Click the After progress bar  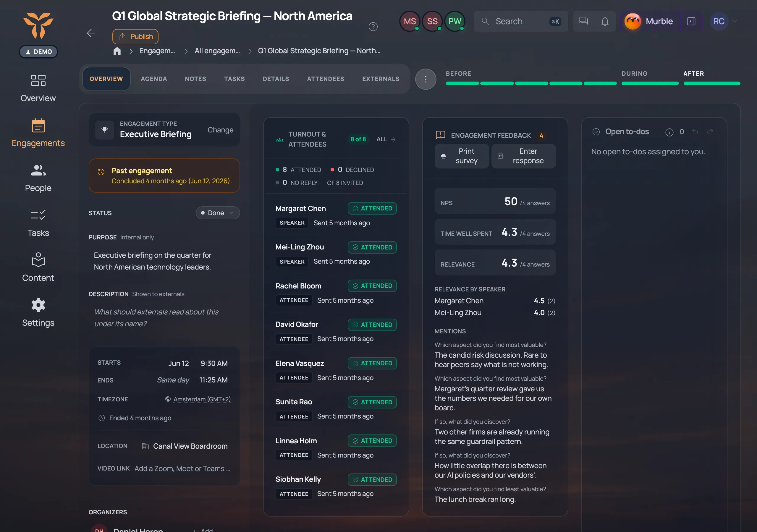pyautogui.click(x=712, y=84)
